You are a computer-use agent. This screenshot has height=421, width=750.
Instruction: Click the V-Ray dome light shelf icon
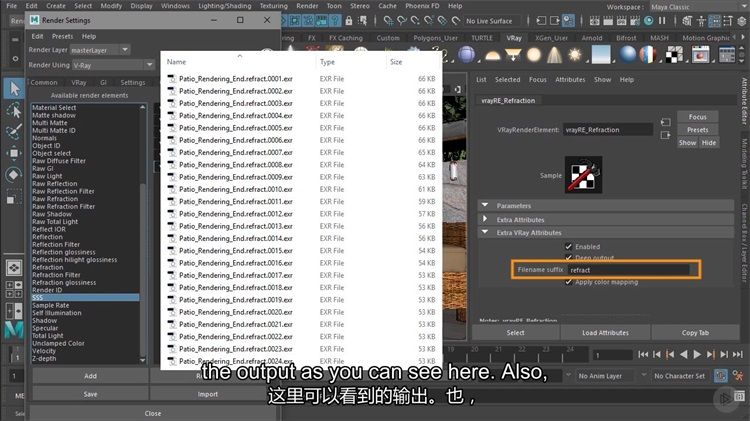point(493,55)
